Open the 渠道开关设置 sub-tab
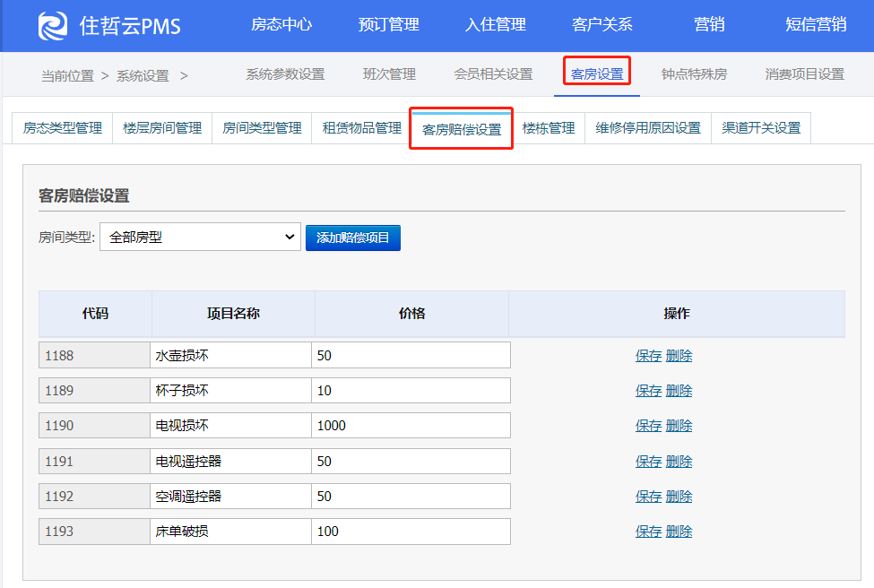Viewport: 874px width, 588px height. pos(761,128)
